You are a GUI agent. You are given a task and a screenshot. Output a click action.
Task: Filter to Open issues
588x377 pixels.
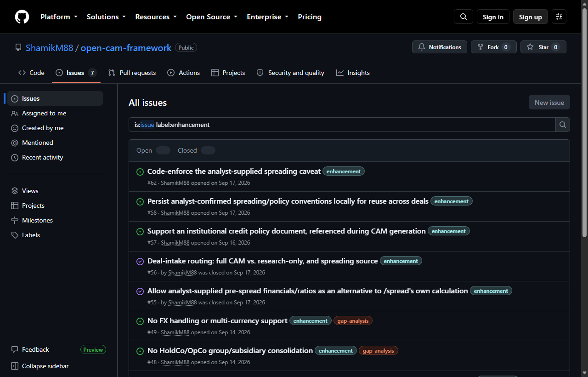pos(153,150)
